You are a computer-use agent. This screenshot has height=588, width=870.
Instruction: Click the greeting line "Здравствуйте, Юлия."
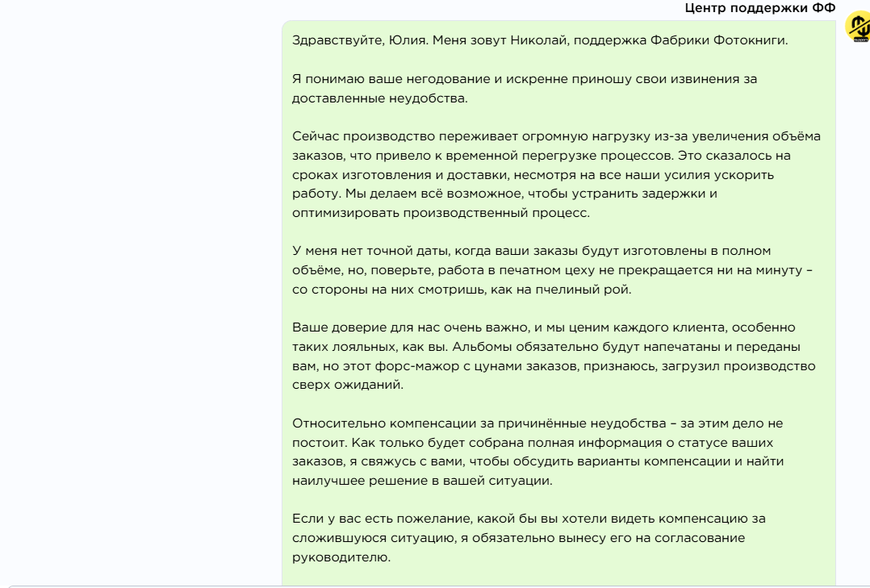pyautogui.click(x=360, y=40)
